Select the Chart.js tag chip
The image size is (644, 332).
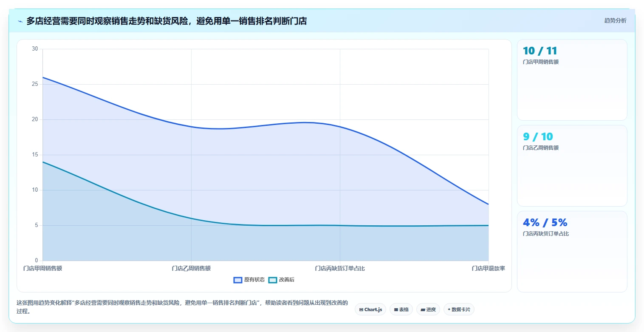pyautogui.click(x=370, y=309)
